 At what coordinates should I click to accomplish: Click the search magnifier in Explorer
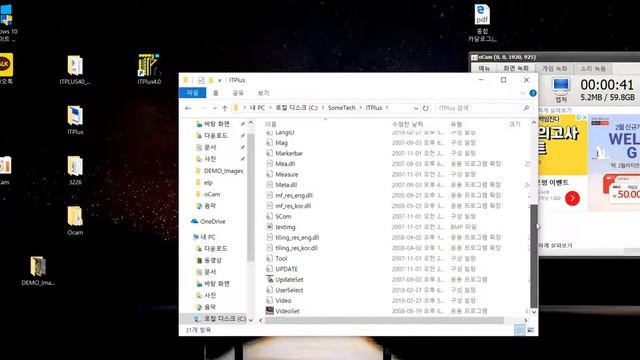pyautogui.click(x=526, y=108)
